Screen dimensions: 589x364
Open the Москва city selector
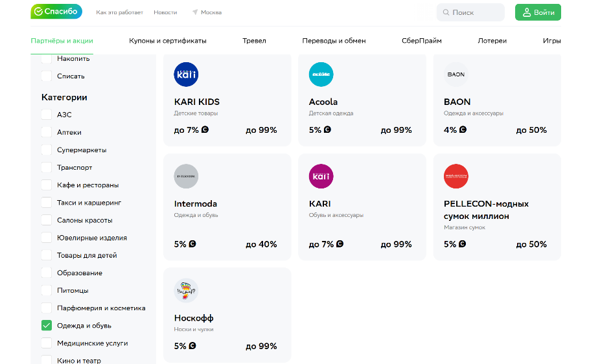(x=207, y=12)
